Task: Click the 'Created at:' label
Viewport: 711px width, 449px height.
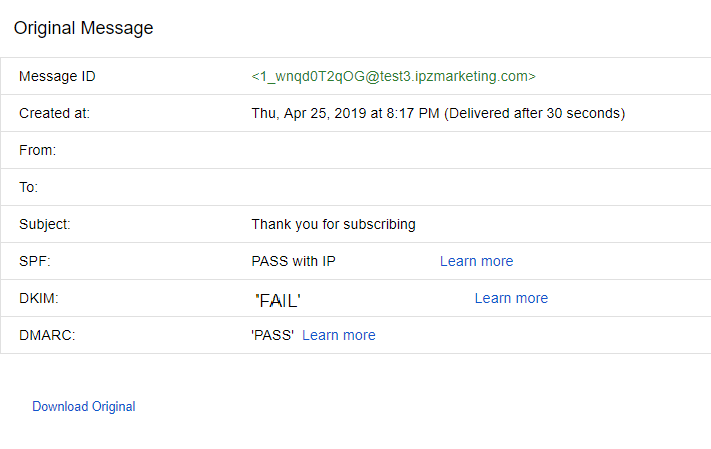Action: 54,113
